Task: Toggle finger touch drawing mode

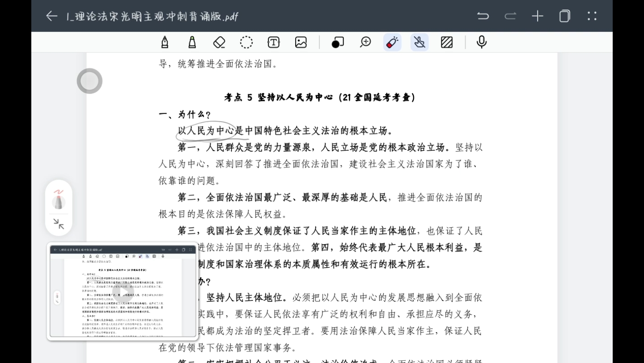Action: [x=419, y=42]
